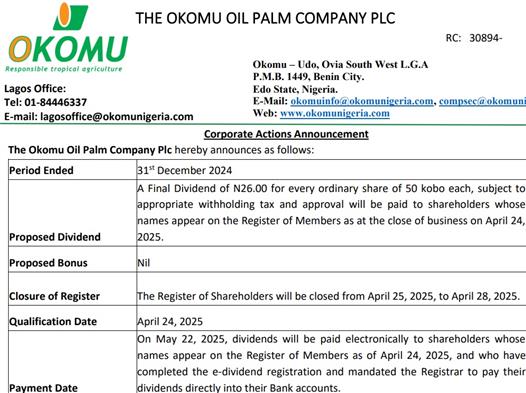Screen dimensions: 526x393
Task: Click the compsec@okomuni email link
Action: (x=482, y=101)
